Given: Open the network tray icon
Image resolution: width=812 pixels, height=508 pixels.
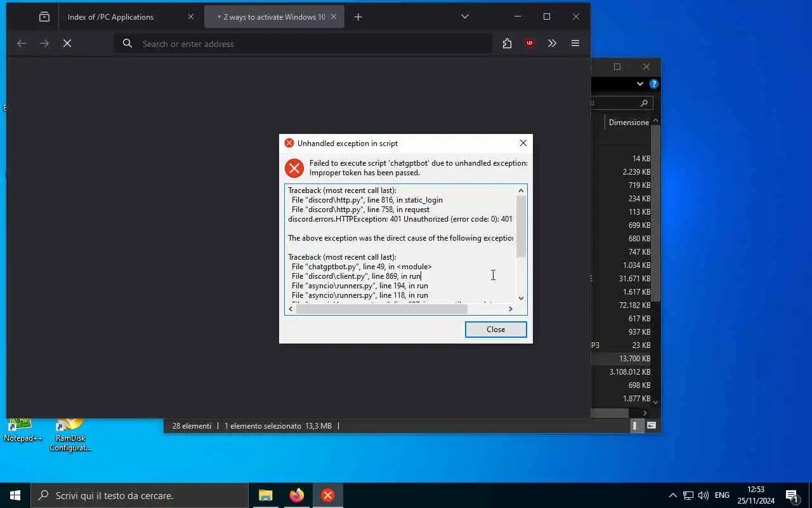Looking at the screenshot, I should pos(688,495).
